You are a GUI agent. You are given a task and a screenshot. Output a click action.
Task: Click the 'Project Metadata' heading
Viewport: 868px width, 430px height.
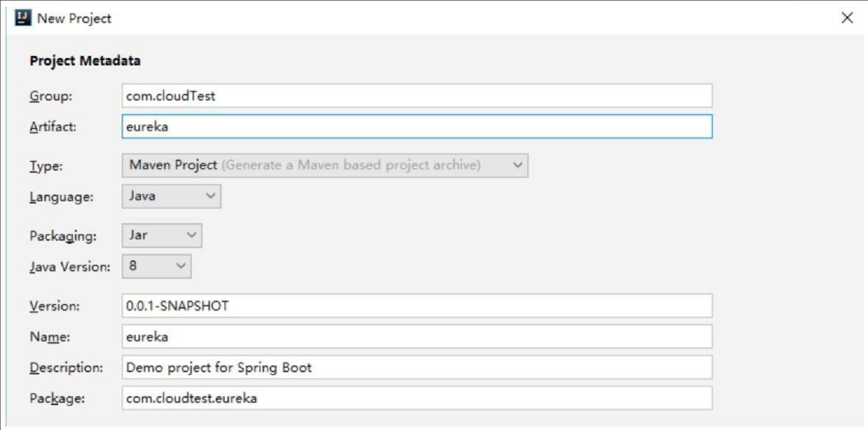[x=85, y=61]
